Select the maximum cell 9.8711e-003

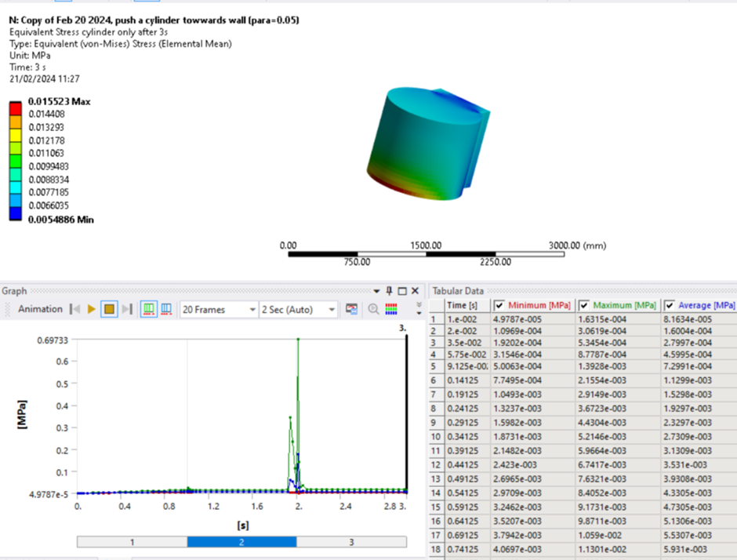[619, 522]
